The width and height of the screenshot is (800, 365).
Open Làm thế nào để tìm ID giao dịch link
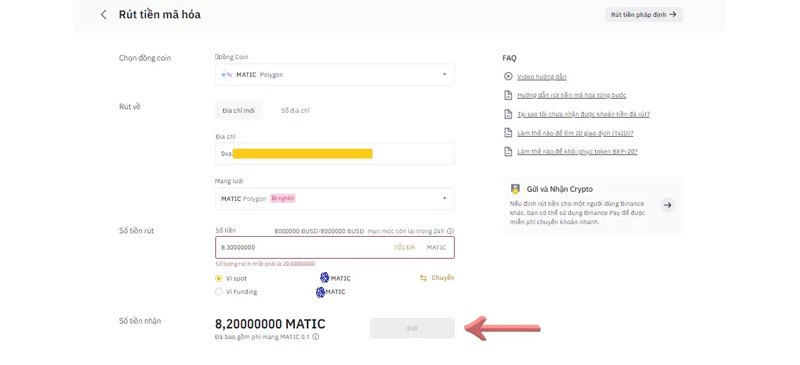tap(575, 133)
